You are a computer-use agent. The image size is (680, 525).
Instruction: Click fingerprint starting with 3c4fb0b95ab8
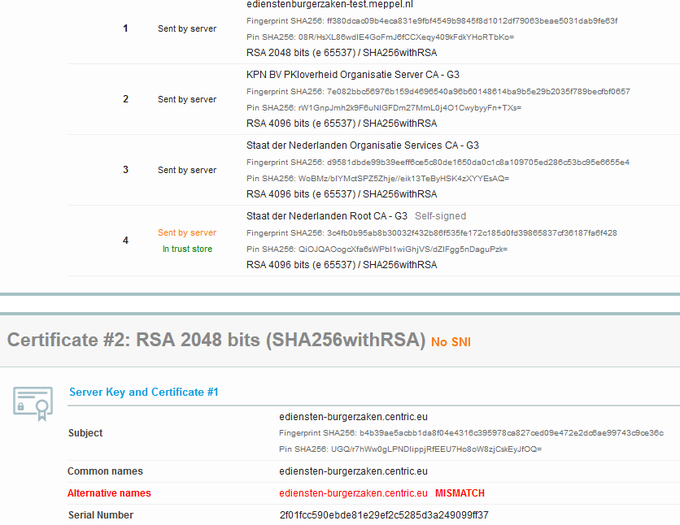[x=432, y=233]
